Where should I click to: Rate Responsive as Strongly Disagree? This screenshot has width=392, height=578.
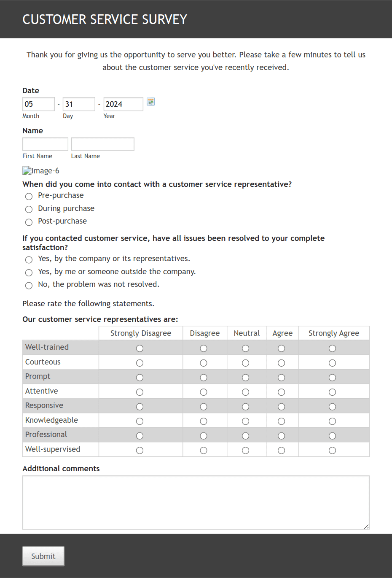click(140, 406)
